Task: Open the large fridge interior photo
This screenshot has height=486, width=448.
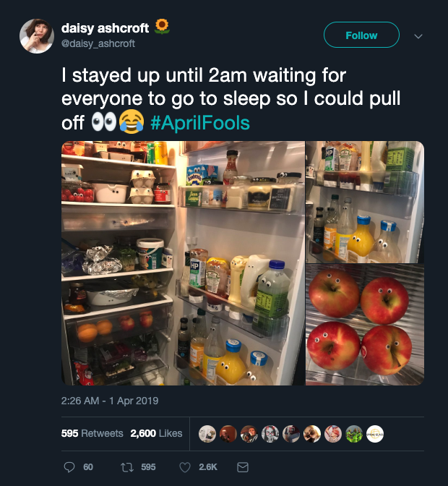Action: click(x=183, y=263)
